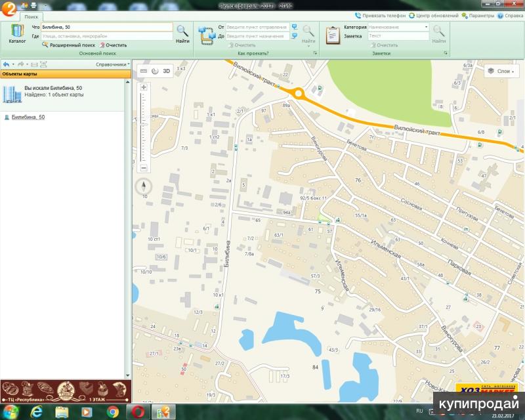Open the Категория combo box
The height and width of the screenshot is (420, 525).
click(398, 28)
